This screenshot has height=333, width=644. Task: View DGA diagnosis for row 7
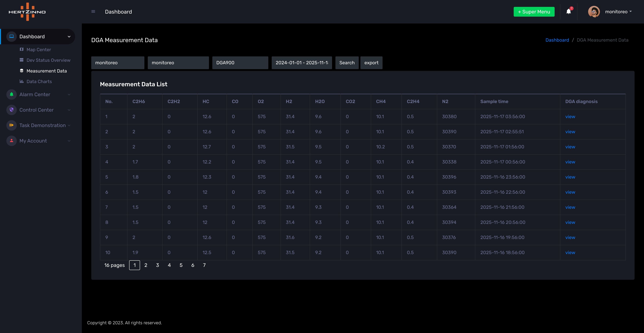(x=570, y=207)
